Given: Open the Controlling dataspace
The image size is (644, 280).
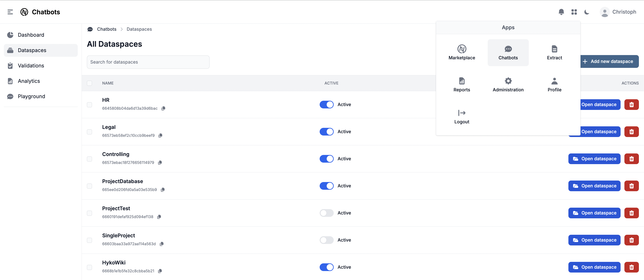Looking at the screenshot, I should coord(594,159).
